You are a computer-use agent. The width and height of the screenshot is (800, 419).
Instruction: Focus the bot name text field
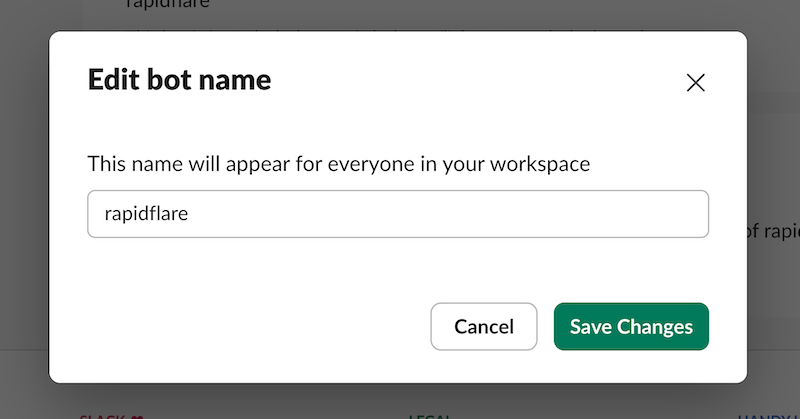398,214
